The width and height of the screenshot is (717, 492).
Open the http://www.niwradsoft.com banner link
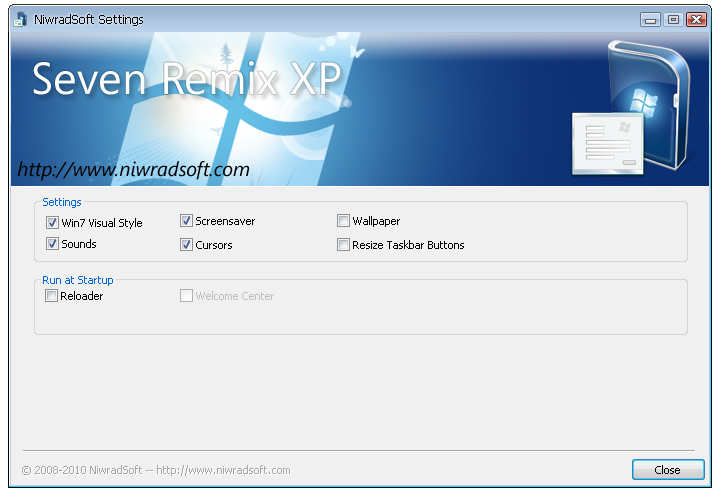pyautogui.click(x=134, y=170)
